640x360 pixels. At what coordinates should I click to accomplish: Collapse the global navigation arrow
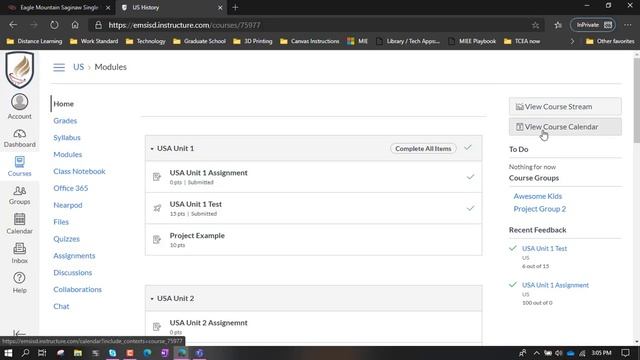click(x=19, y=333)
